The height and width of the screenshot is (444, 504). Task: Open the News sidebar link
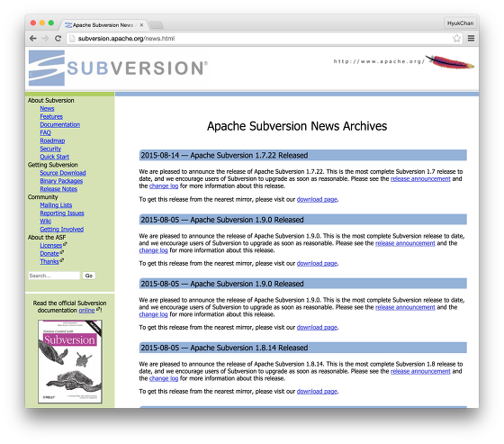click(x=47, y=108)
